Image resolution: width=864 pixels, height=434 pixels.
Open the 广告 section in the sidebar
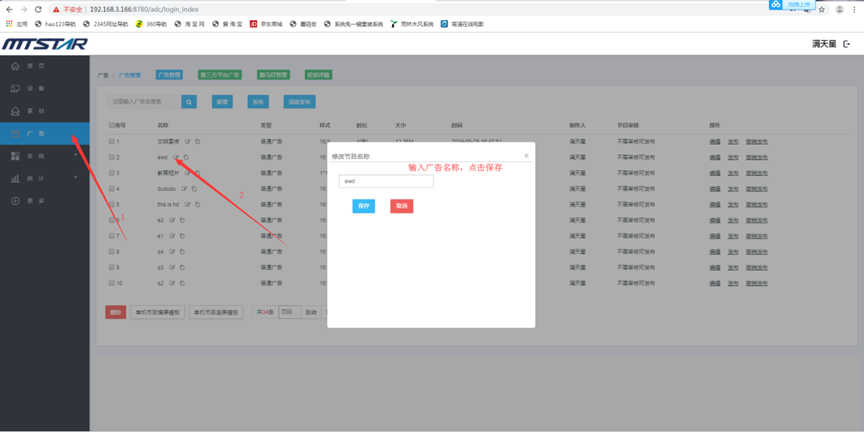pos(30,133)
